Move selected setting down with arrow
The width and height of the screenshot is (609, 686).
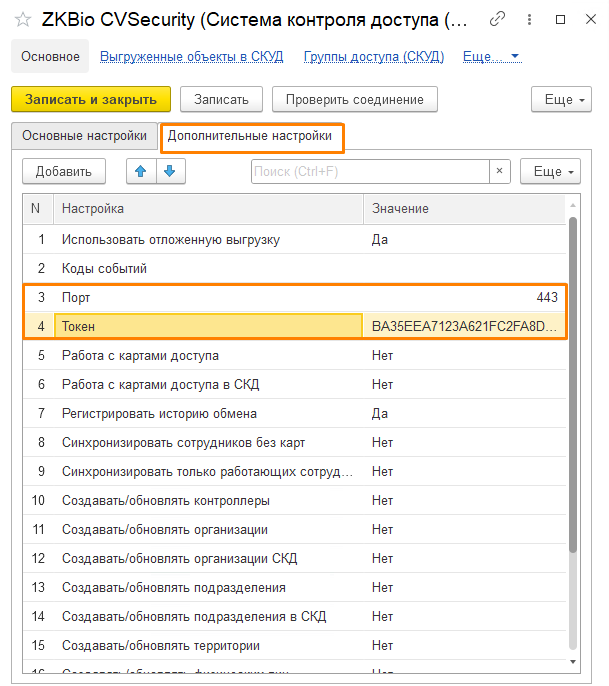[169, 172]
